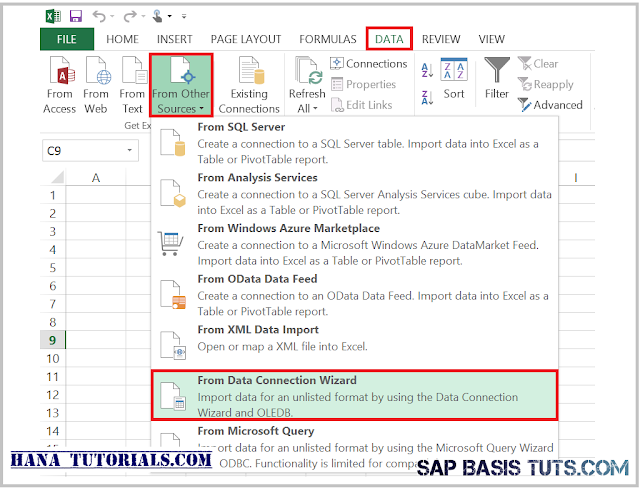Redo the last action

pos(130,16)
